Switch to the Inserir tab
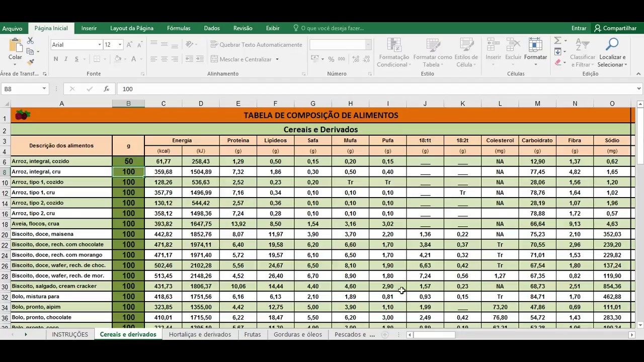 click(89, 28)
